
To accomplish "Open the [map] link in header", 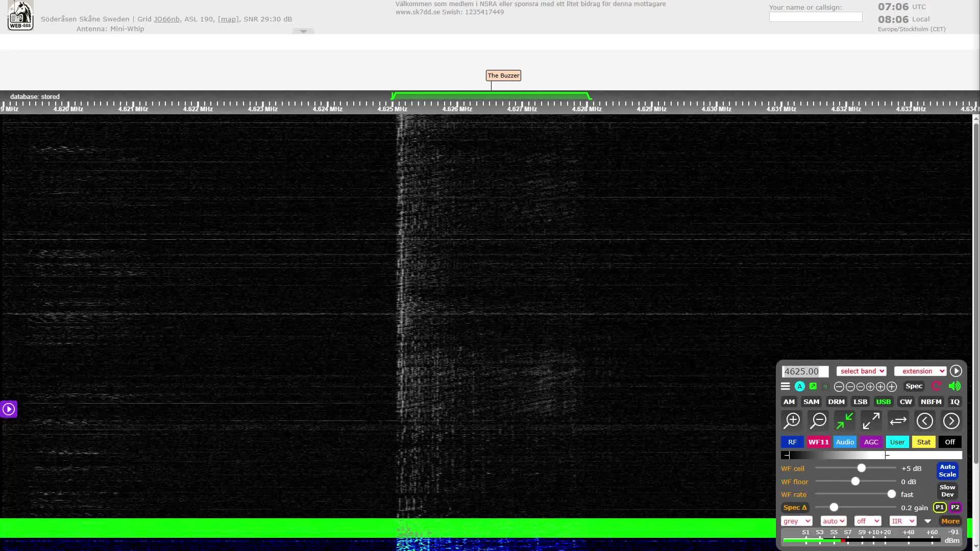I will (x=228, y=19).
